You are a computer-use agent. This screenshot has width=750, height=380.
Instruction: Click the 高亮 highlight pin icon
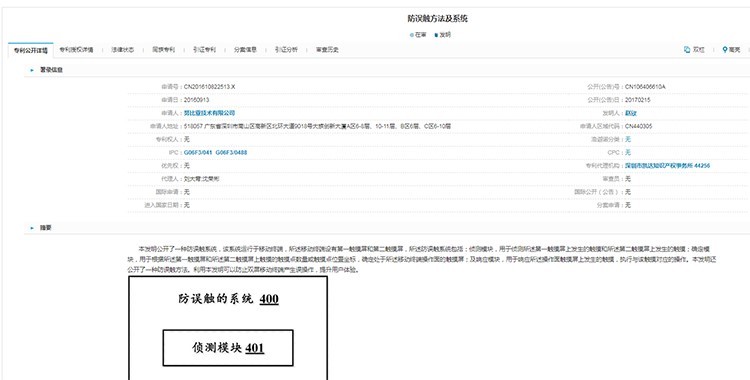725,50
